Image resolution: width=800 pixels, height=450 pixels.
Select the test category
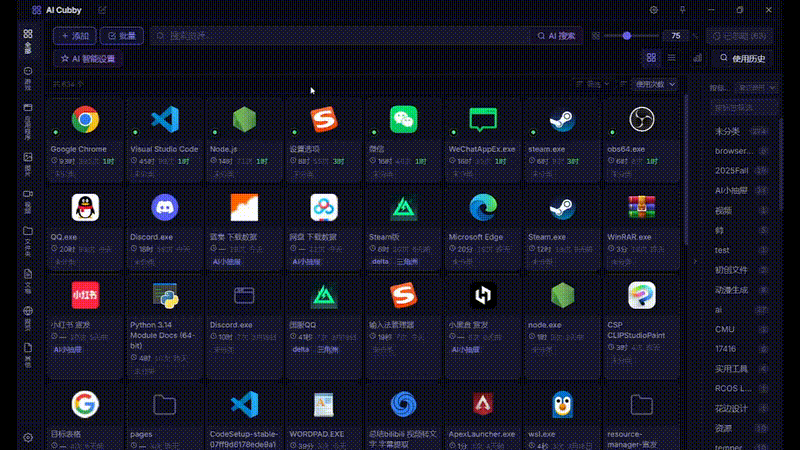pos(742,250)
